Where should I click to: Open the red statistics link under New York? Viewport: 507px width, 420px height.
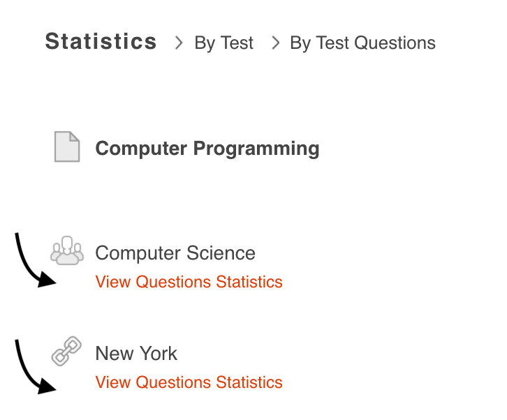click(x=189, y=382)
